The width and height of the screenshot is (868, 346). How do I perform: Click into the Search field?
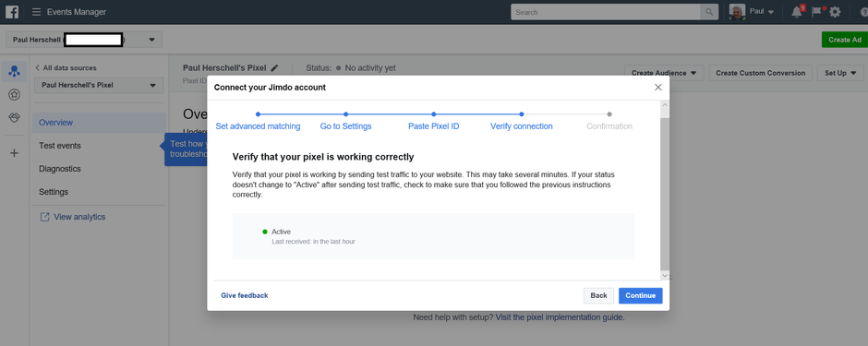click(606, 12)
